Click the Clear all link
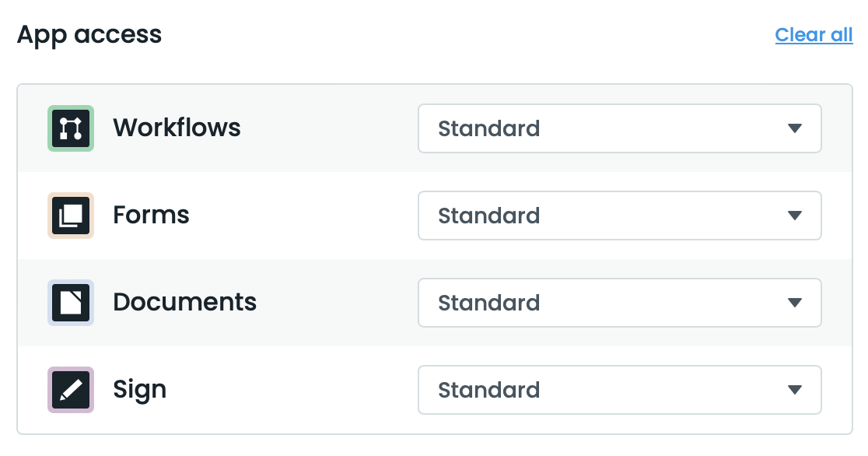868x456 pixels. 814,34
